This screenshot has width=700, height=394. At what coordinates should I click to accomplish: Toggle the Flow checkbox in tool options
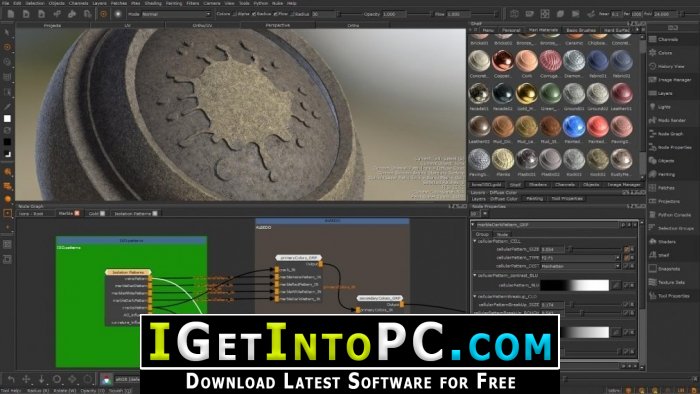pyautogui.click(x=275, y=14)
